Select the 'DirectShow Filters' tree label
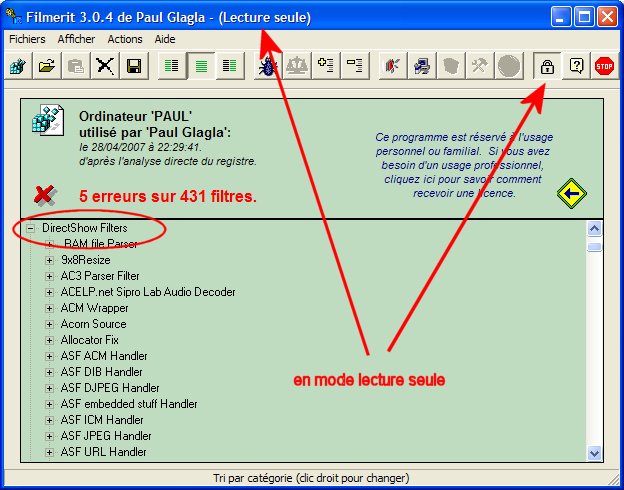Screen dimensions: 624x490 click(x=85, y=228)
